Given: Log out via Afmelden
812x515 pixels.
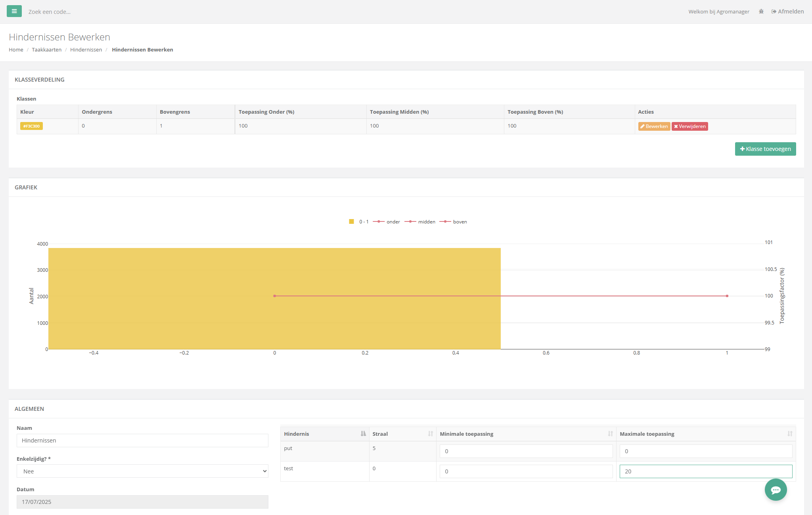Looking at the screenshot, I should [787, 11].
